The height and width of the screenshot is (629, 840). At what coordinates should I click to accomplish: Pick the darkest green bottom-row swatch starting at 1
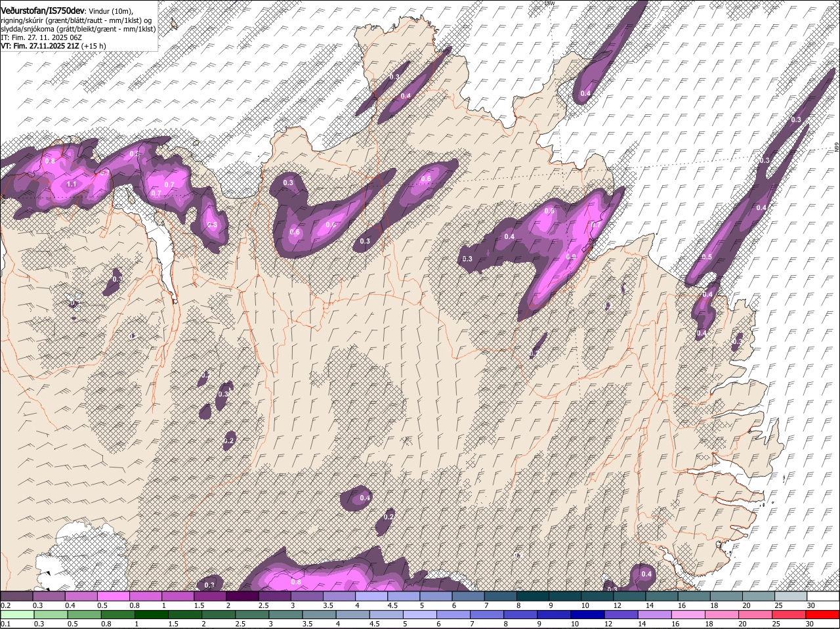(x=152, y=615)
